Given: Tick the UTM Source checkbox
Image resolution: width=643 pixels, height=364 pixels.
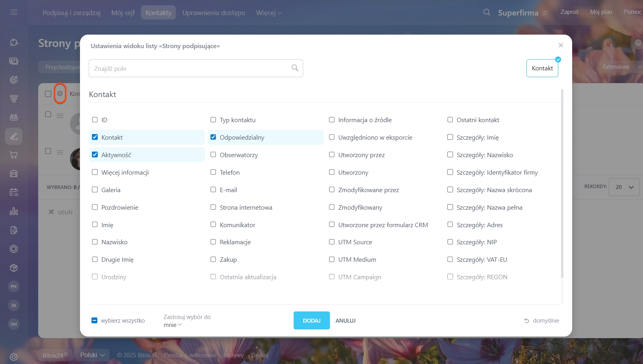Looking at the screenshot, I should 332,242.
